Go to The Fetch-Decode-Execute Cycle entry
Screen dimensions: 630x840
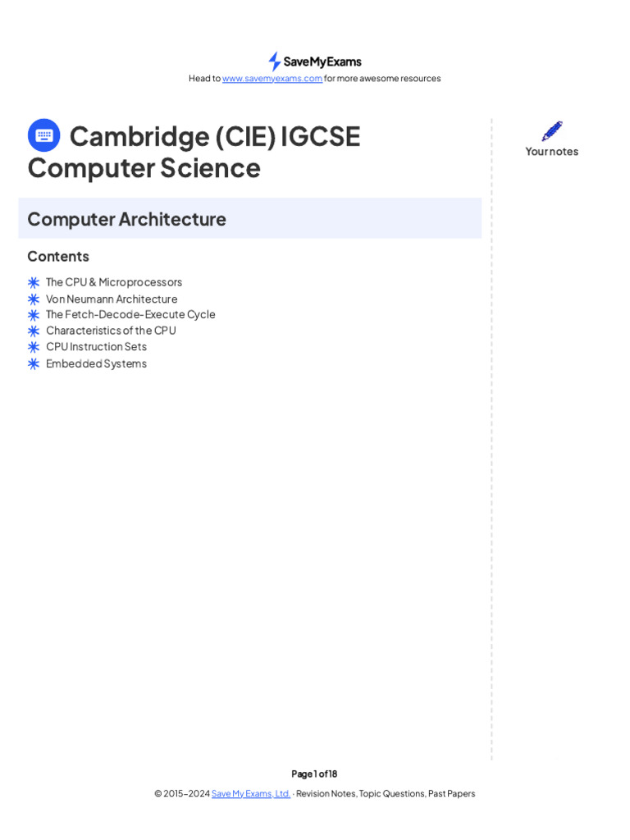130,315
